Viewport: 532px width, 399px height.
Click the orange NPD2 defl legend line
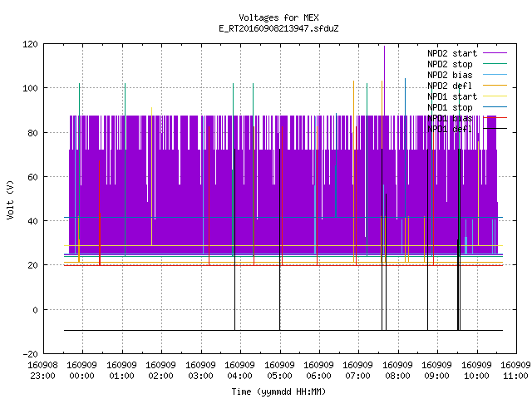pyautogui.click(x=495, y=85)
